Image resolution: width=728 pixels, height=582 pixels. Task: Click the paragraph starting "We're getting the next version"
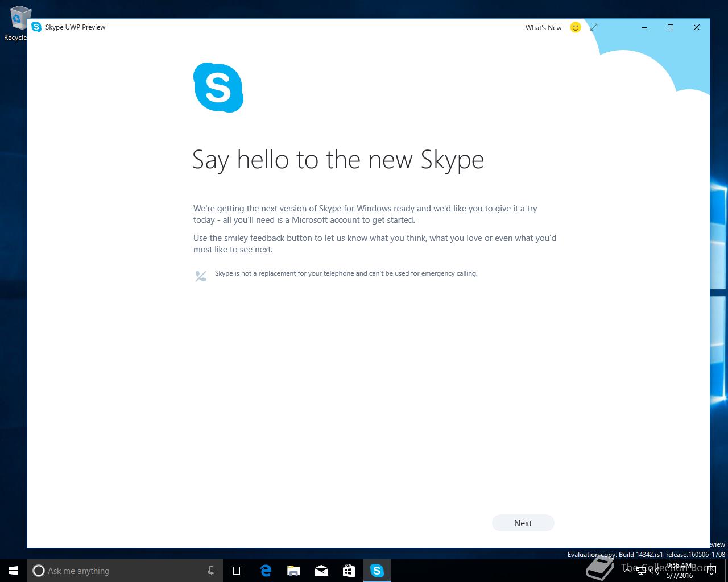click(365, 214)
